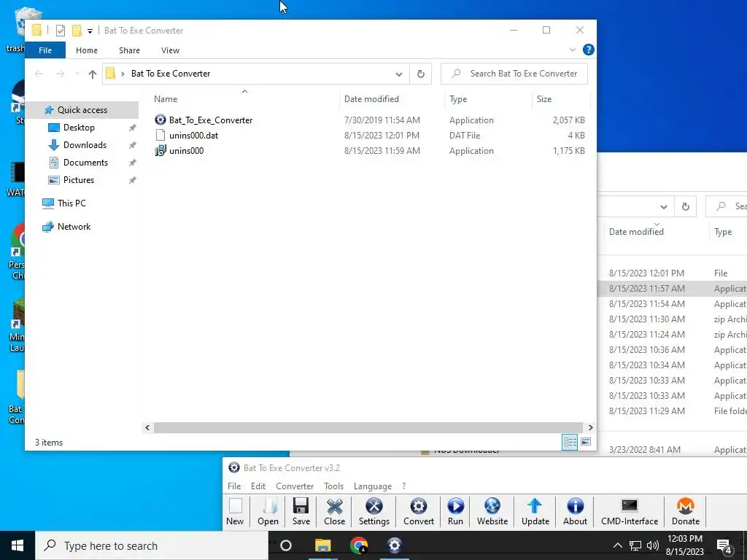Select Network in navigation pane
Viewport: 747px width, 560px height.
point(74,227)
